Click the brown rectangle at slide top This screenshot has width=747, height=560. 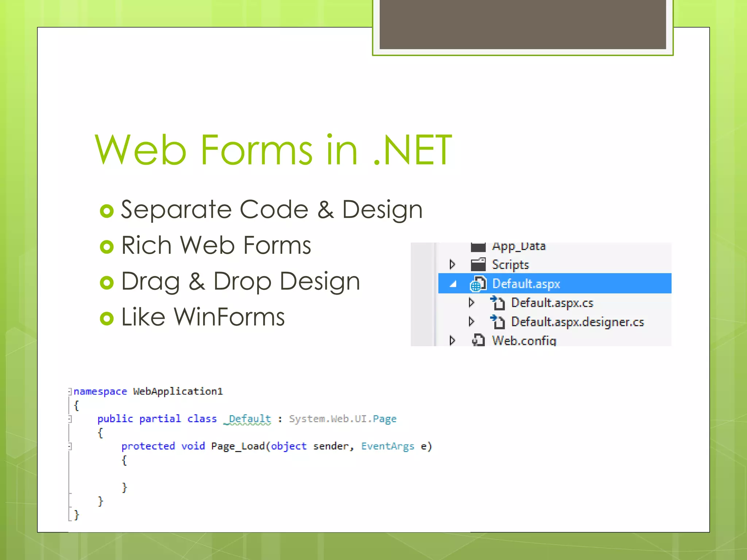[522, 24]
